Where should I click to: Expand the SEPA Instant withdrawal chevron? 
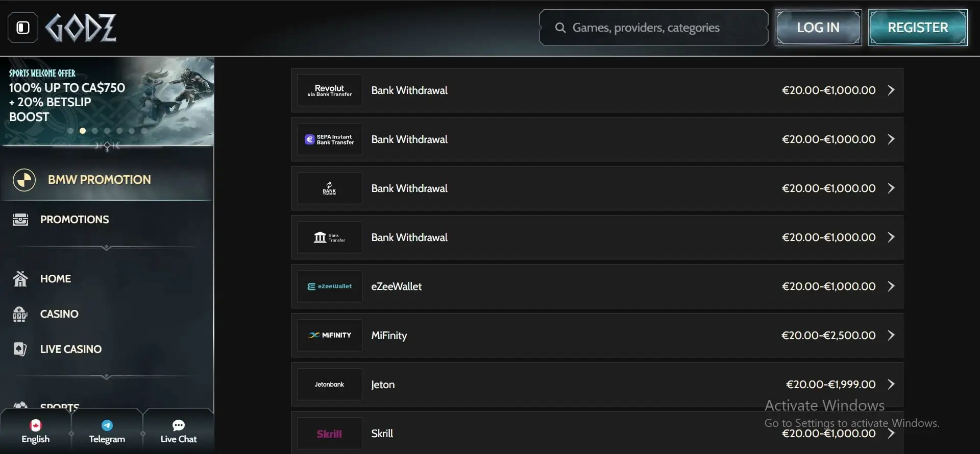891,139
